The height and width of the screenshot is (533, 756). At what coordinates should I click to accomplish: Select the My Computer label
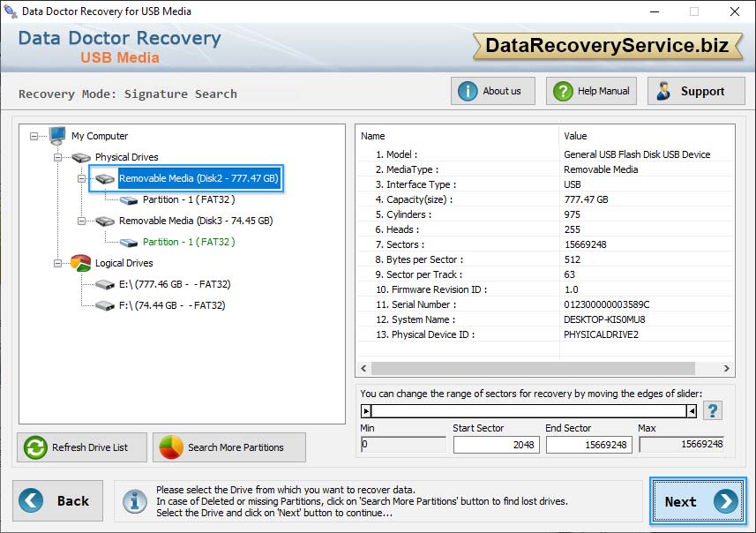100,136
